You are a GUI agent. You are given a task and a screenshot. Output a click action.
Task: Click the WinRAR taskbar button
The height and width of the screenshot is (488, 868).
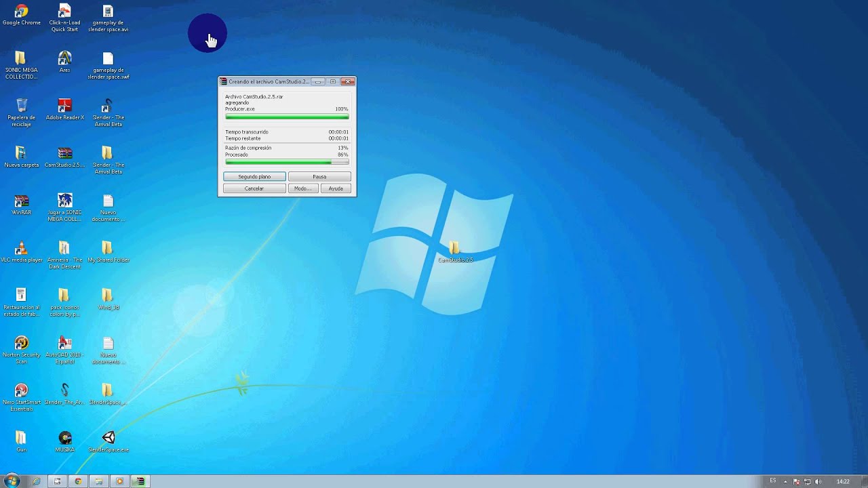tap(140, 481)
